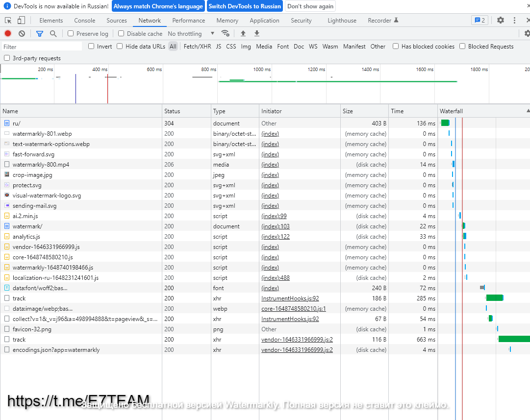530x420 pixels.
Task: Open network conditions Wi-Fi icon
Action: (x=225, y=33)
